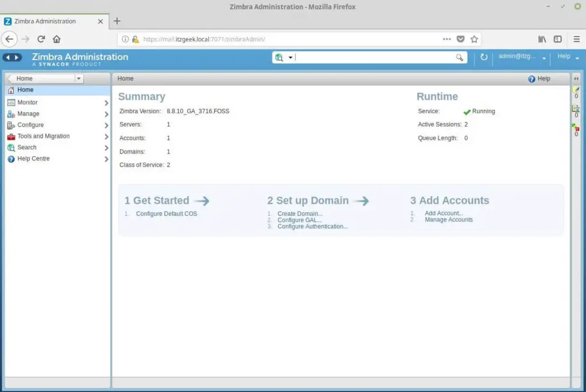Click the Save to Pocket icon

coord(461,39)
